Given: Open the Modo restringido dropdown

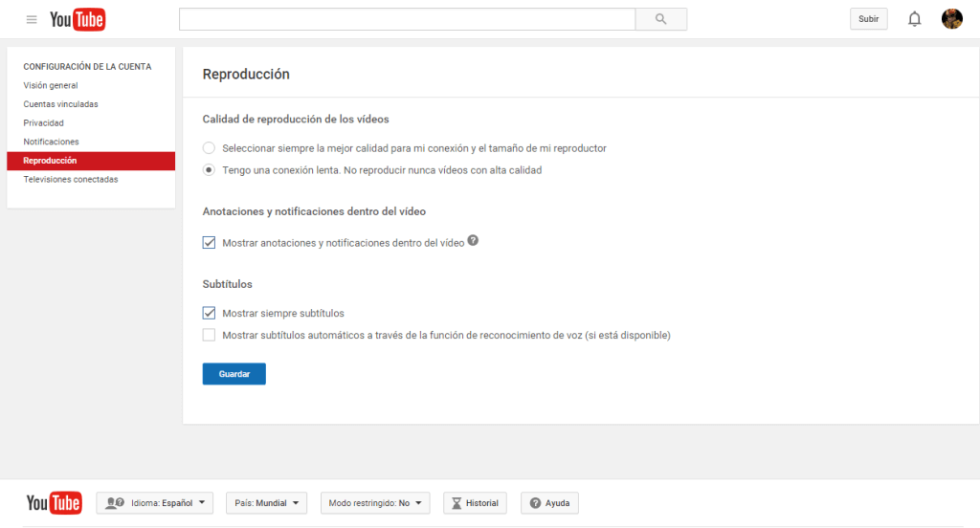Looking at the screenshot, I should coord(375,503).
